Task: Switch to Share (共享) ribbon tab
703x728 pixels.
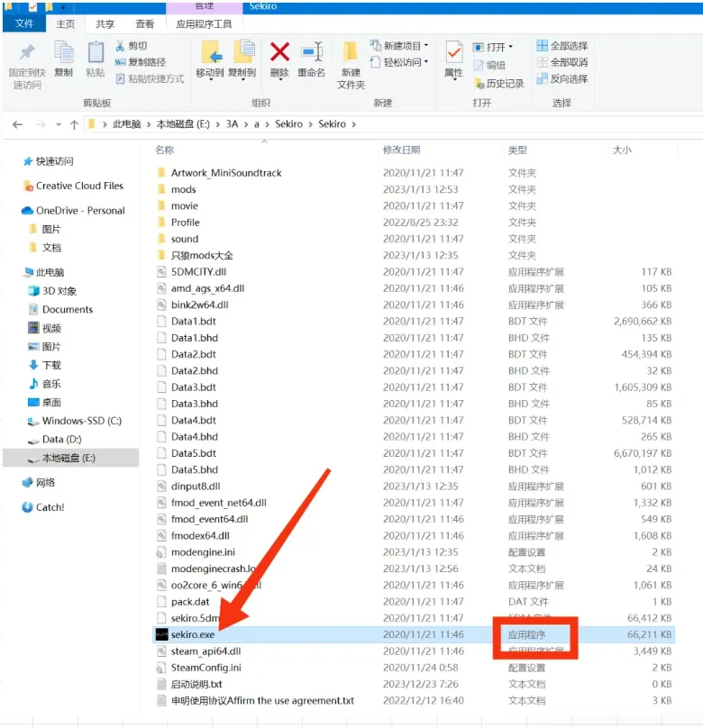Action: coord(105,24)
